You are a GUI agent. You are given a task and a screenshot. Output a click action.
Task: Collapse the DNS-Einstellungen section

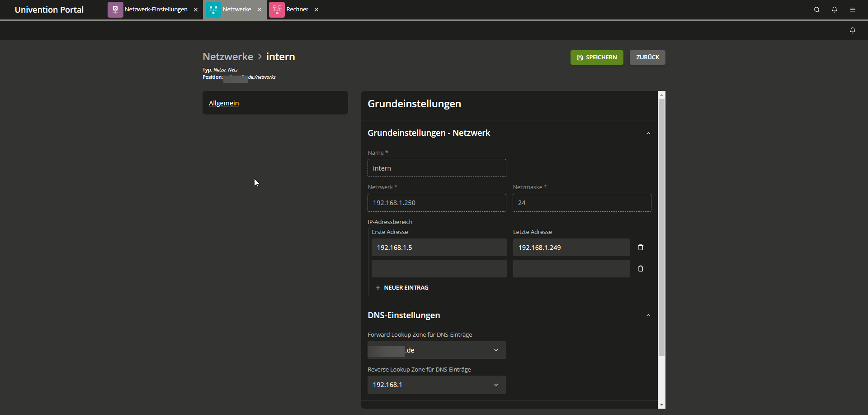tap(648, 315)
